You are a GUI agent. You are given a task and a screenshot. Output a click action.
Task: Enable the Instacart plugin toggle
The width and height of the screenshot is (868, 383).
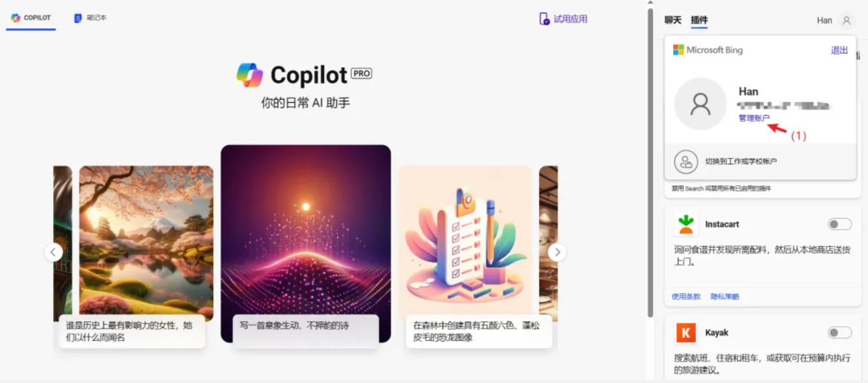[840, 224]
